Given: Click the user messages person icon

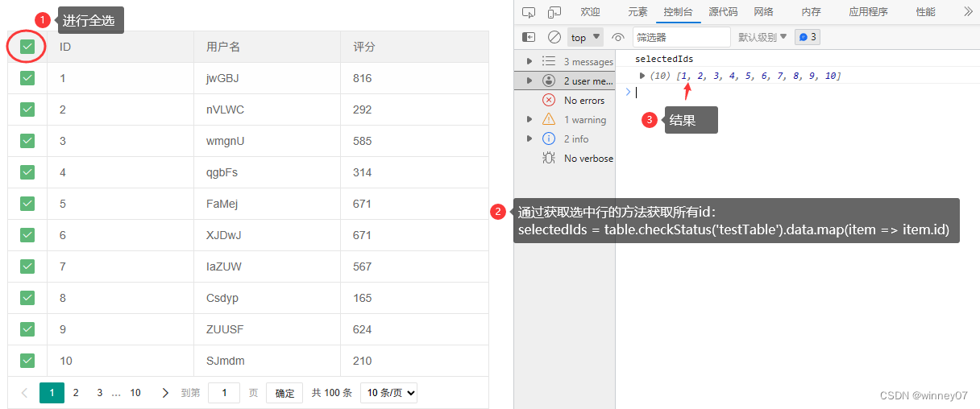Looking at the screenshot, I should (549, 81).
